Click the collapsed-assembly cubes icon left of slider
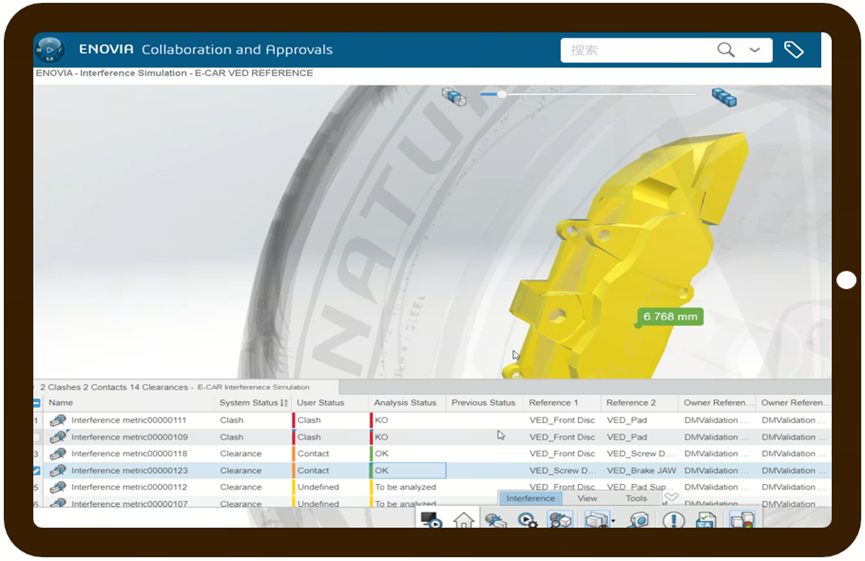 (454, 97)
